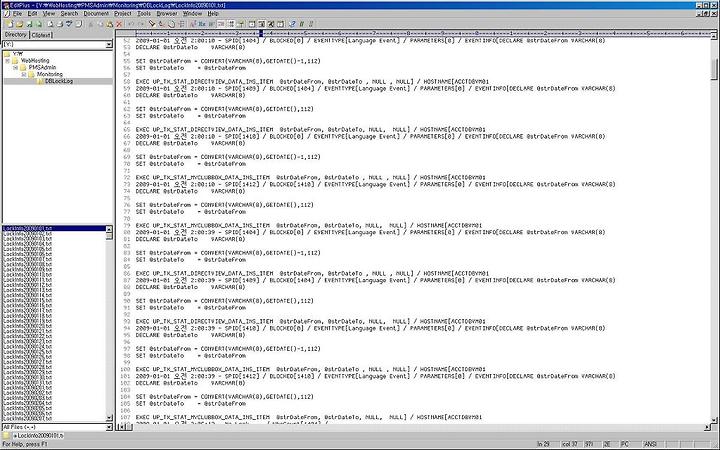
Task: Click the Undo arrow icon
Action: [x=131, y=24]
